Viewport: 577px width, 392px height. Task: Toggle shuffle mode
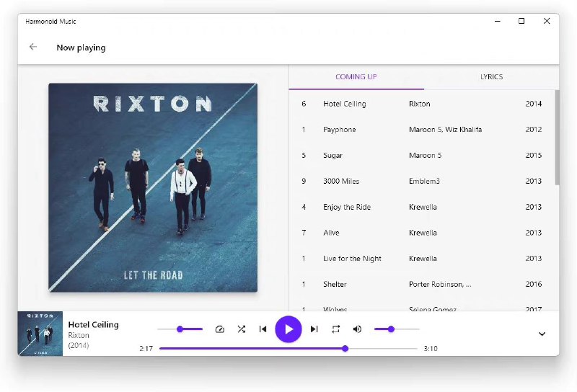click(242, 329)
